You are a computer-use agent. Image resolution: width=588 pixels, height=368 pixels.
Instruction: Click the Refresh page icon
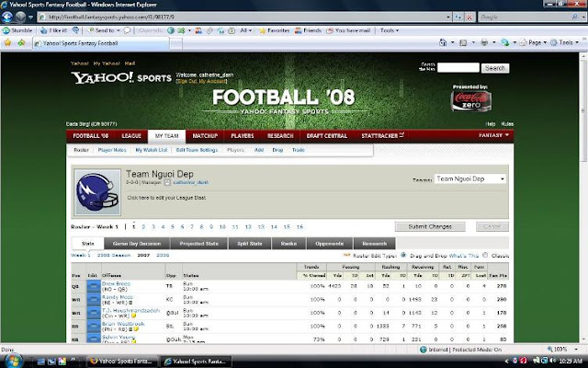458,17
